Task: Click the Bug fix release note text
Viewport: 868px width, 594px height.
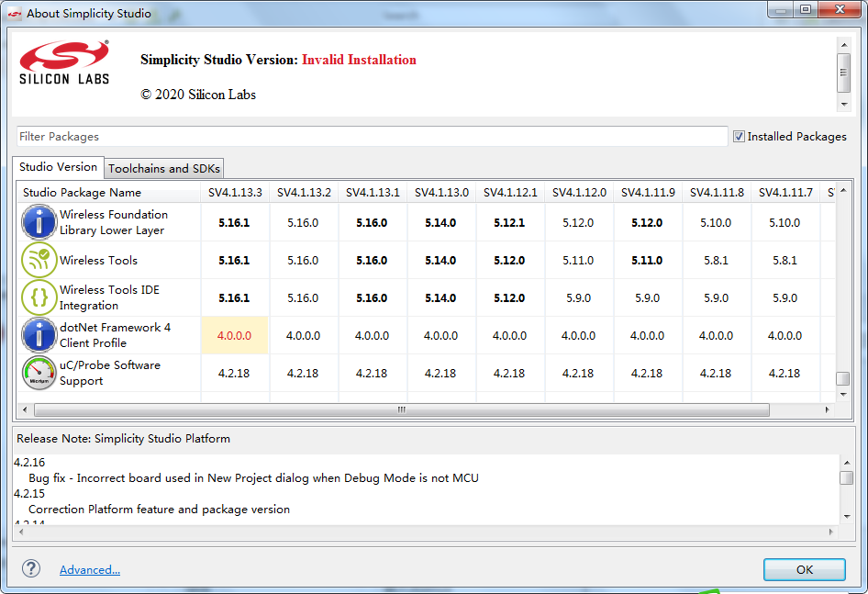Action: tap(253, 477)
